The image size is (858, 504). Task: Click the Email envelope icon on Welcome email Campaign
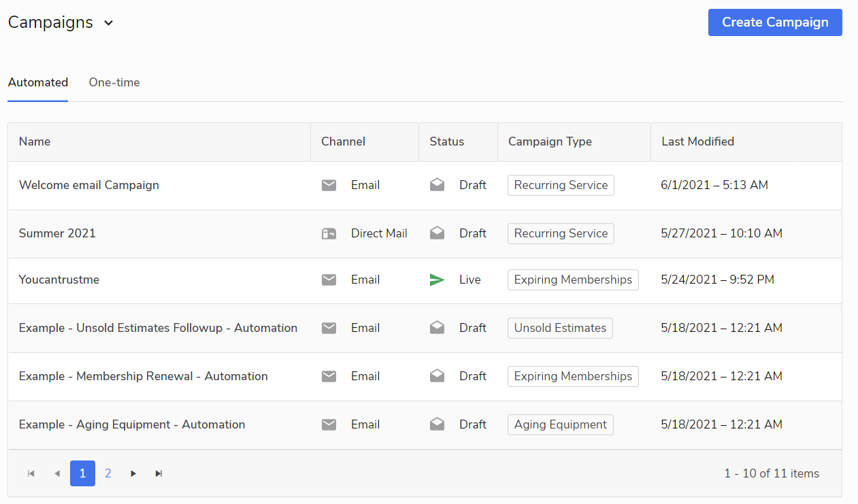[329, 185]
